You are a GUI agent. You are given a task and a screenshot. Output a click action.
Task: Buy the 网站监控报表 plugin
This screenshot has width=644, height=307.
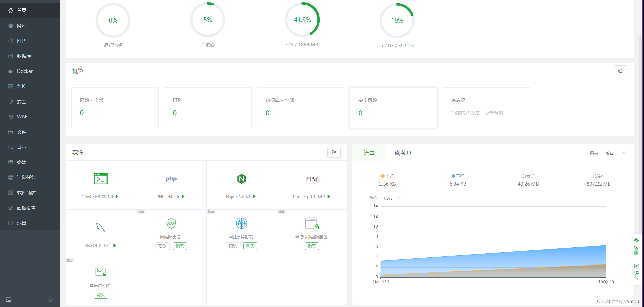[250, 246]
